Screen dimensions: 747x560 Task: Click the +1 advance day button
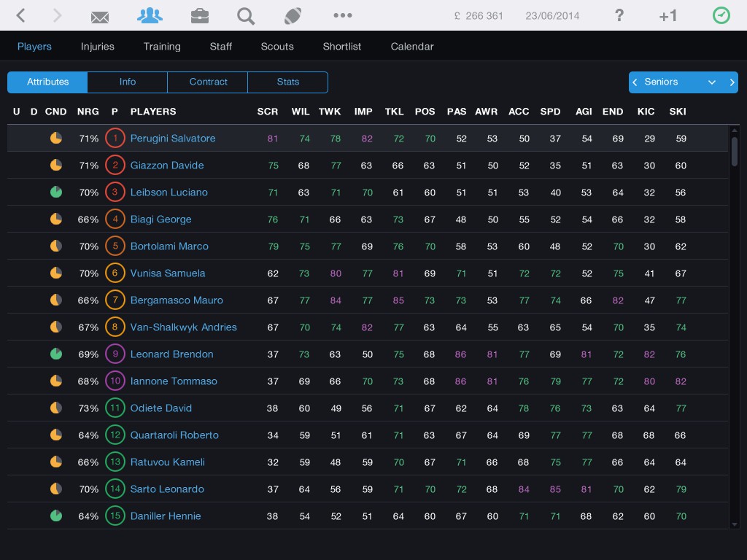tap(667, 16)
